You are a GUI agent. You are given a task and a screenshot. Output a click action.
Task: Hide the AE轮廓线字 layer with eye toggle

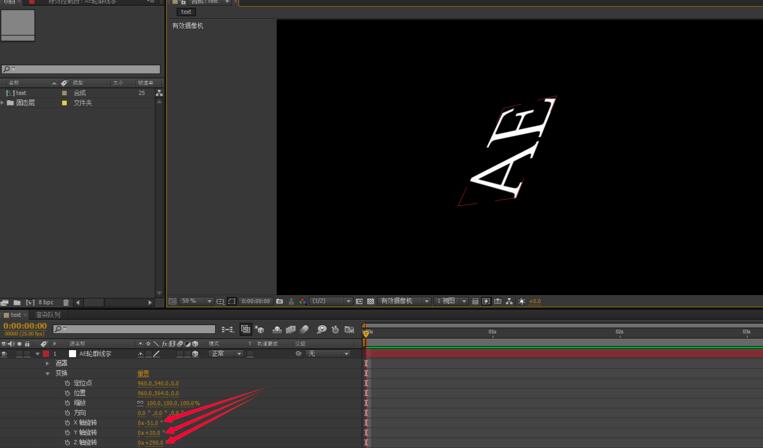(4, 354)
